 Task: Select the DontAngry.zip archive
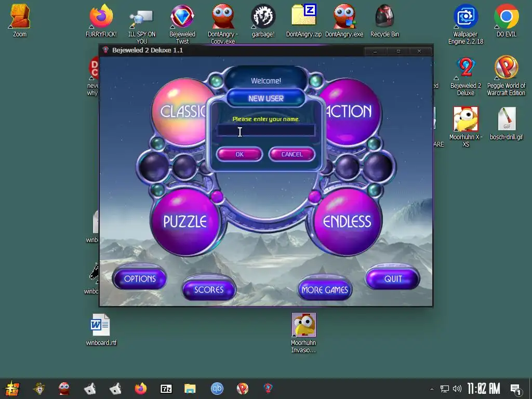pos(303,20)
